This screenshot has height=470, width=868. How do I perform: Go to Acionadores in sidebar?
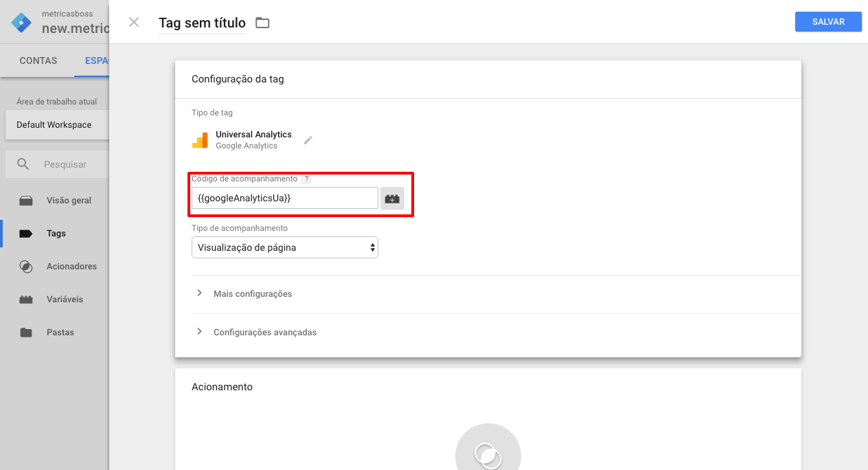click(x=71, y=267)
